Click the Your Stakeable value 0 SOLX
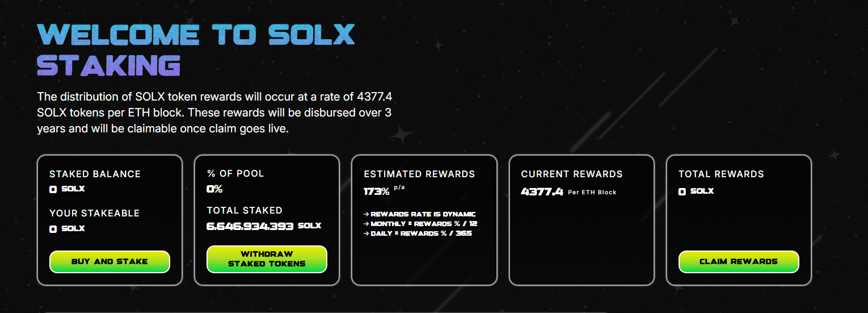Screen dimensions: 868x313 [67, 229]
